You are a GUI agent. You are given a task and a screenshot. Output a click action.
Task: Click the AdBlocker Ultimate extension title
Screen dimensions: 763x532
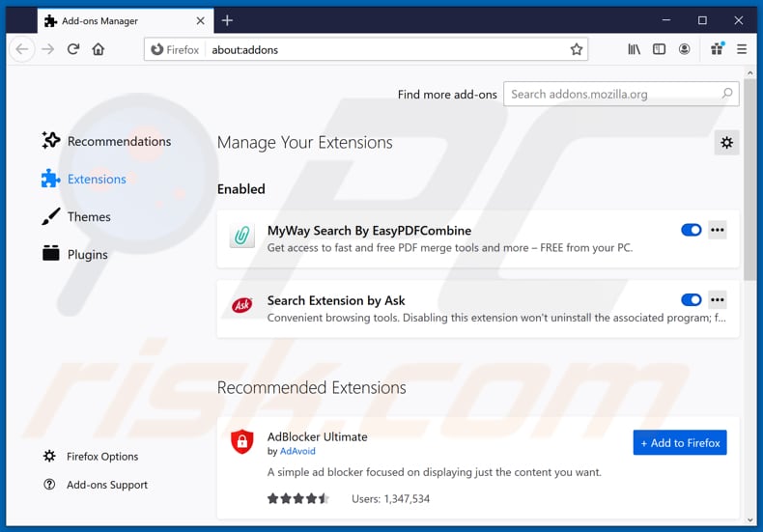pyautogui.click(x=317, y=436)
